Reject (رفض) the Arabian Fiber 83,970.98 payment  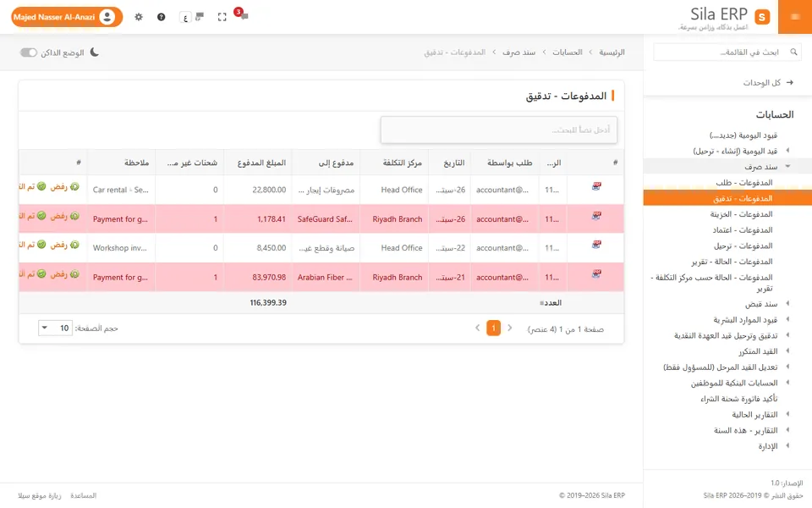65,273
